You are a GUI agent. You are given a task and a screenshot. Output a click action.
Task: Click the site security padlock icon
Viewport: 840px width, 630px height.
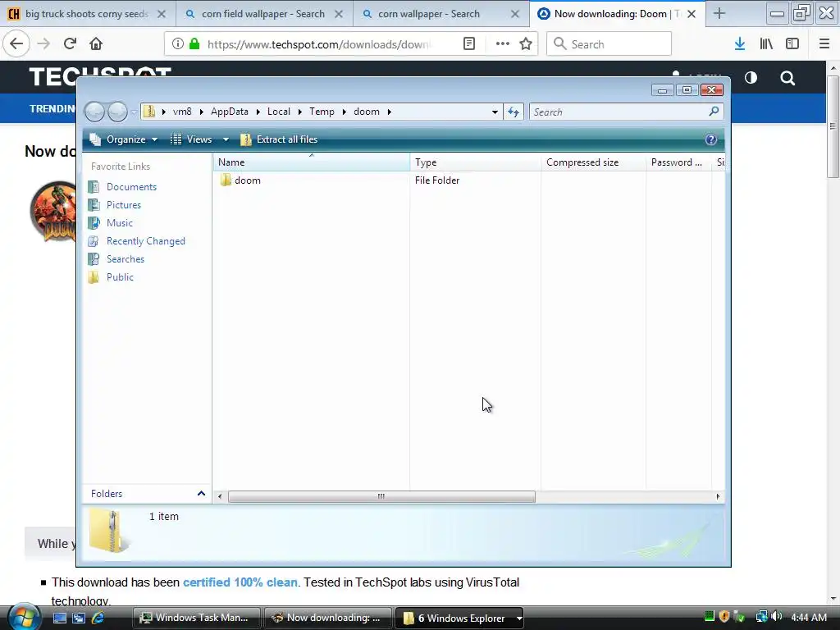click(194, 44)
